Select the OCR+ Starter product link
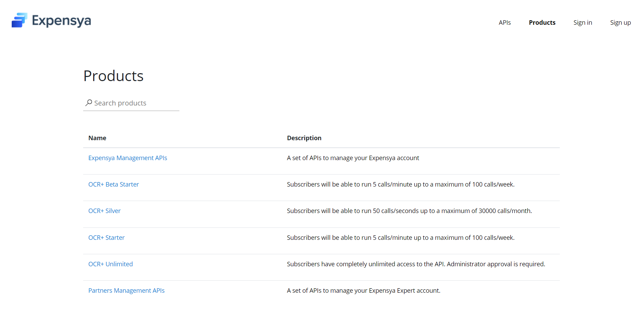 click(x=106, y=238)
